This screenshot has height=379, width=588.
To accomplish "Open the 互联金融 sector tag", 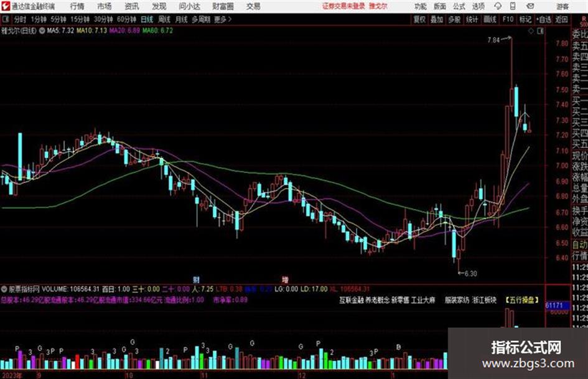I will 352,300.
